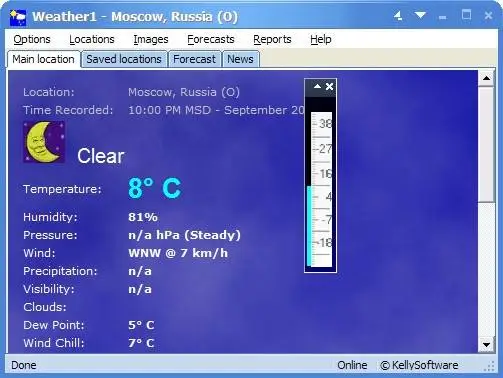Open the Forecasts menu

coord(211,39)
